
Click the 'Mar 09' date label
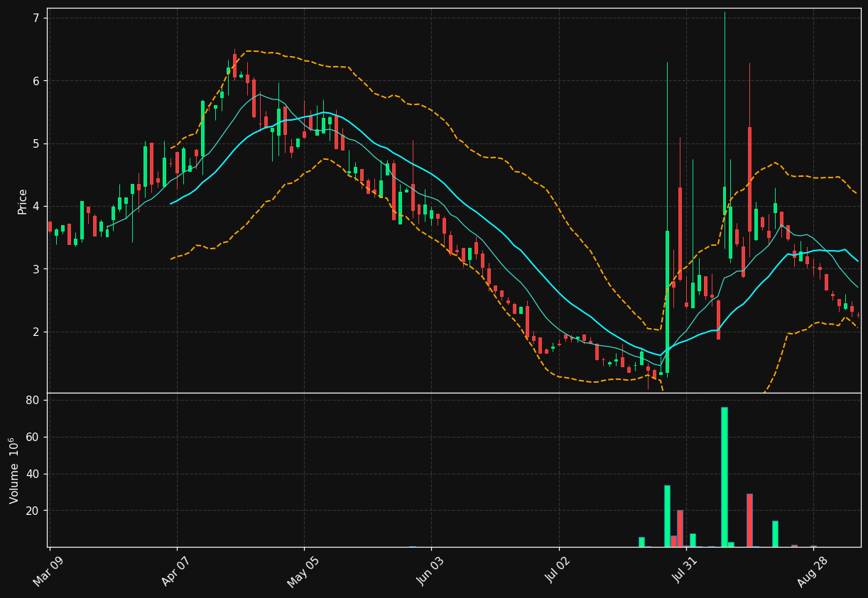pyautogui.click(x=48, y=571)
